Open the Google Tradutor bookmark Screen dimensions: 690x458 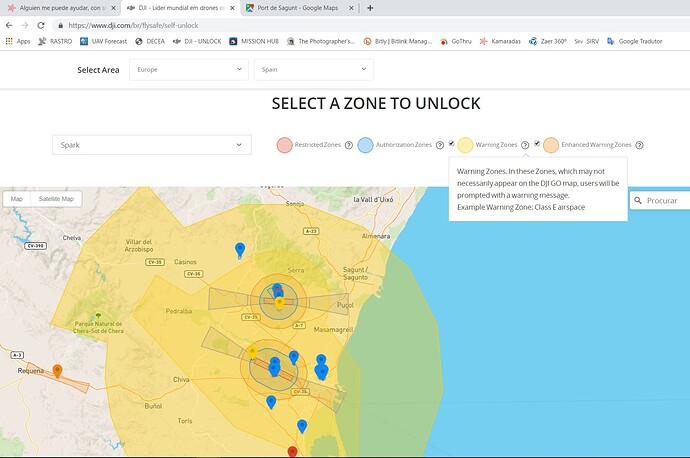pyautogui.click(x=634, y=41)
